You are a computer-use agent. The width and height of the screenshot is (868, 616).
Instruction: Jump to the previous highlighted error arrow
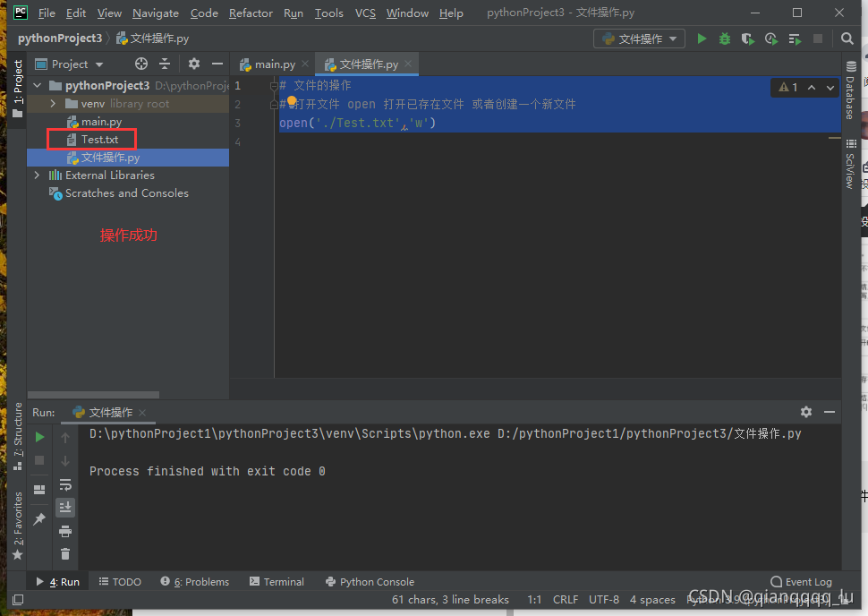(x=812, y=88)
